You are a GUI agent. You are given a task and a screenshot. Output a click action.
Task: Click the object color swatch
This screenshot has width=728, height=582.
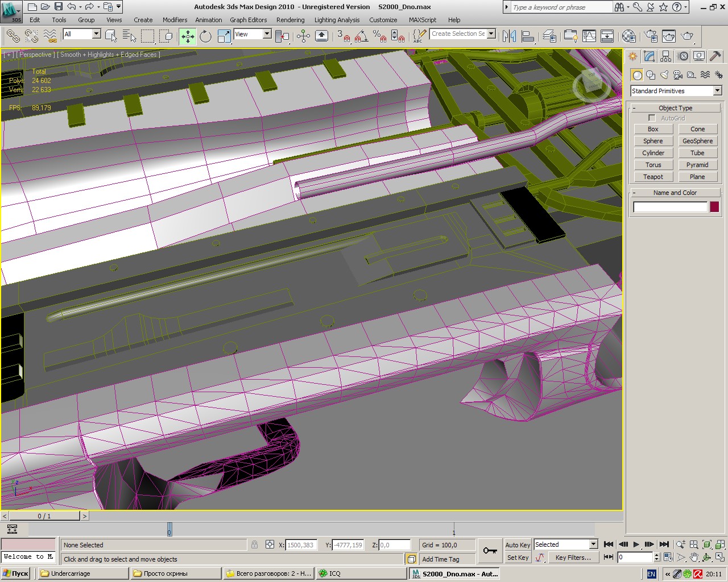point(714,207)
